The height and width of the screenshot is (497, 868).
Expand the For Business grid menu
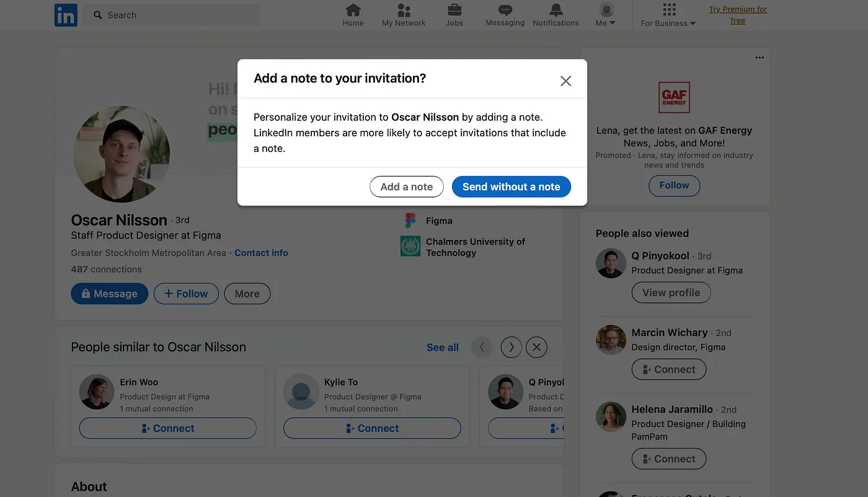[x=668, y=15]
